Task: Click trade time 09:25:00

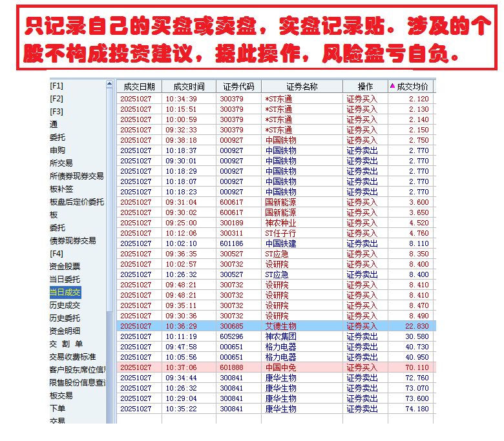Action: [181, 223]
